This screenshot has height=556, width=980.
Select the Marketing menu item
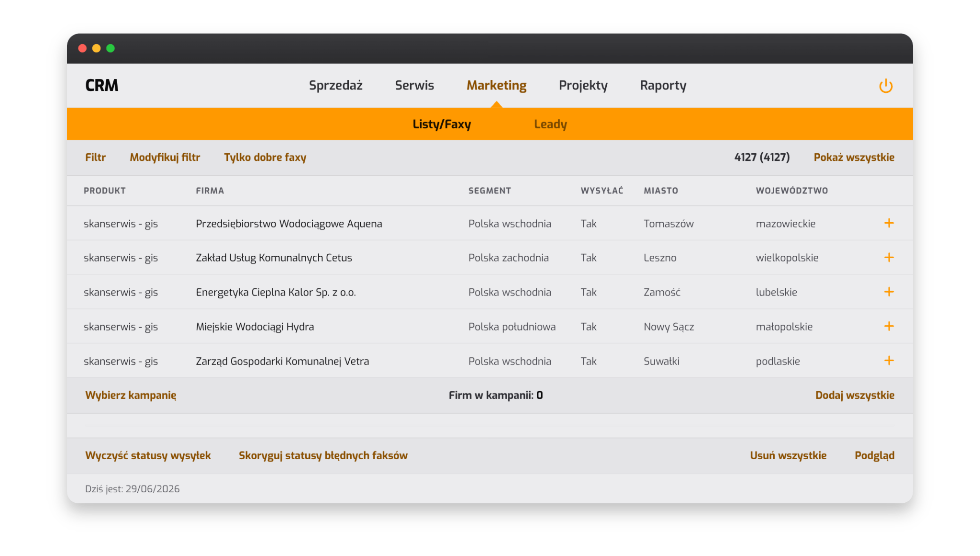coord(496,85)
